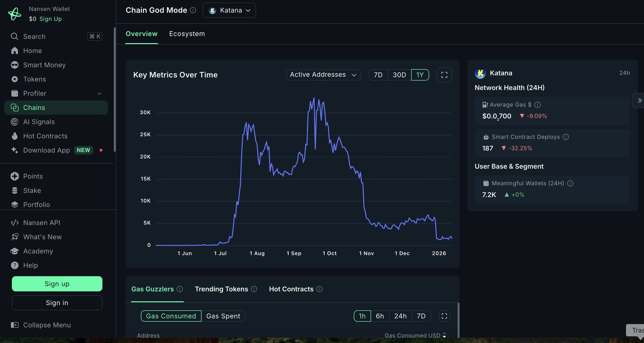Click the Hot Contracts flame icon
The image size is (644, 343).
click(x=14, y=136)
